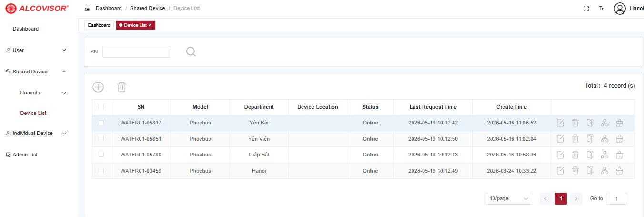This screenshot has height=217, width=644.
Task: Click the SN cell WATFR01-03459
Action: [141, 171]
